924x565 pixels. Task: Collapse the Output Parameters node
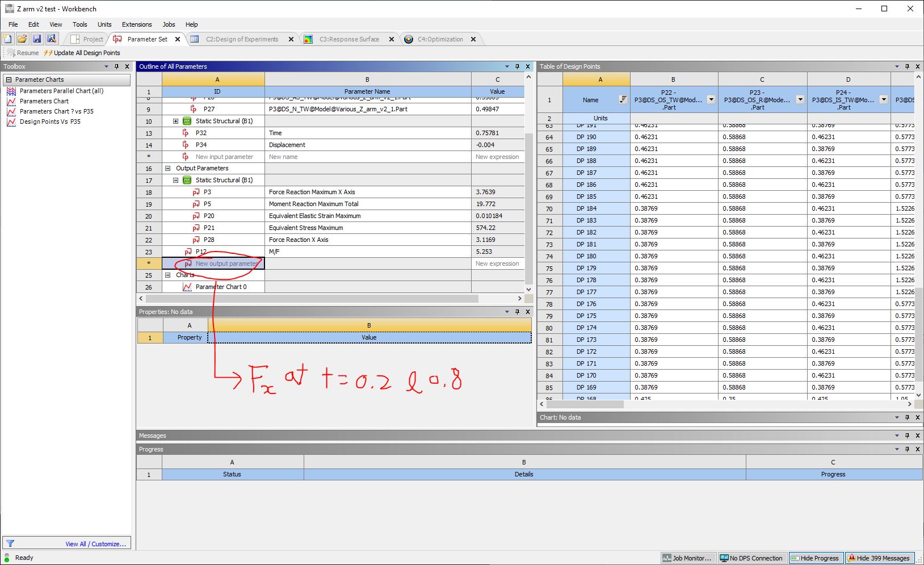coord(167,168)
